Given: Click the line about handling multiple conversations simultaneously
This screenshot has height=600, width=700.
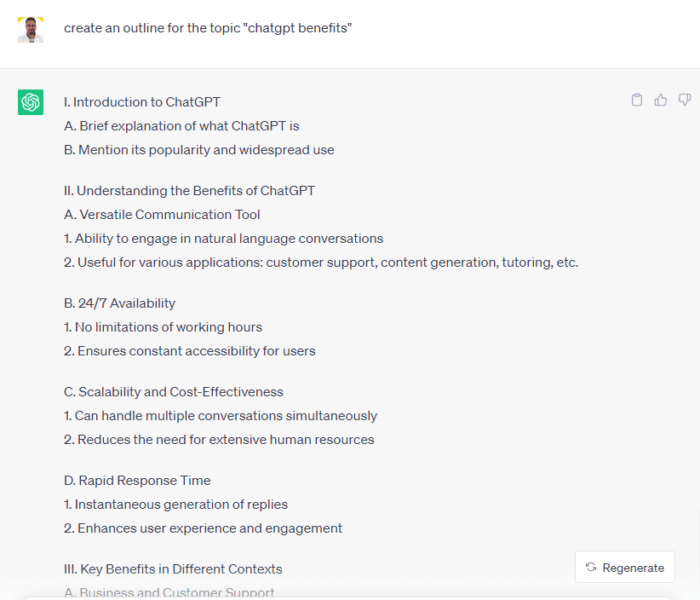Looking at the screenshot, I should click(221, 416).
